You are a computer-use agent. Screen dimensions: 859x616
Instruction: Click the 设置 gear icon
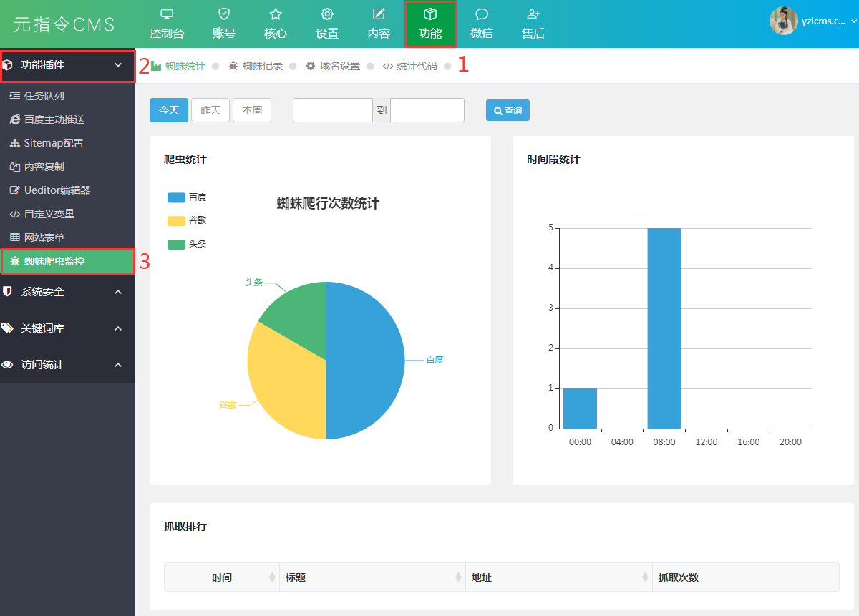[327, 14]
